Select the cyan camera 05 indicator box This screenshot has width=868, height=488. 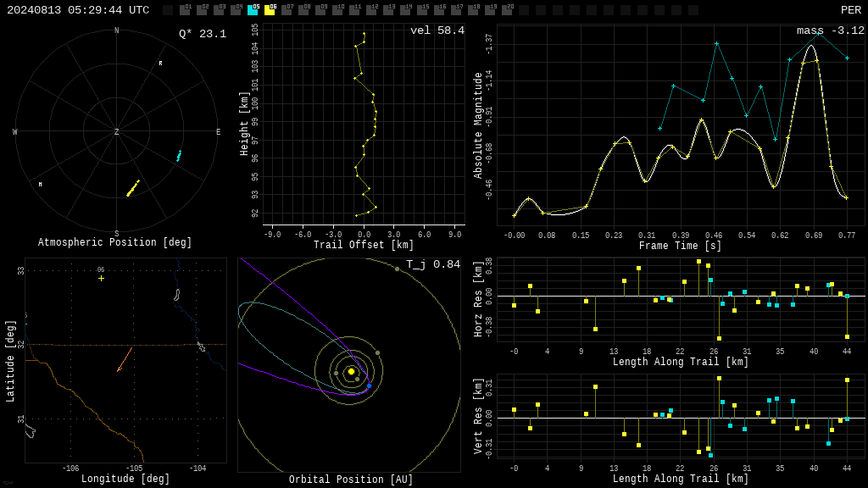point(253,10)
